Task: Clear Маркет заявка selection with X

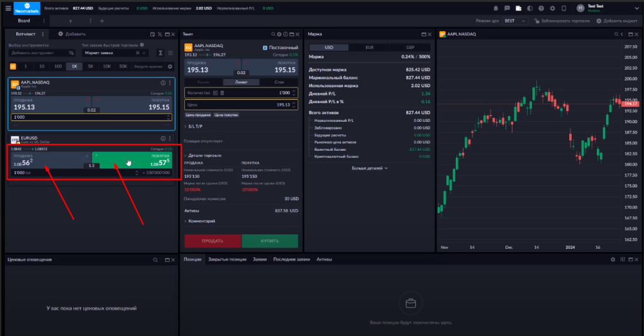Action: pos(138,53)
